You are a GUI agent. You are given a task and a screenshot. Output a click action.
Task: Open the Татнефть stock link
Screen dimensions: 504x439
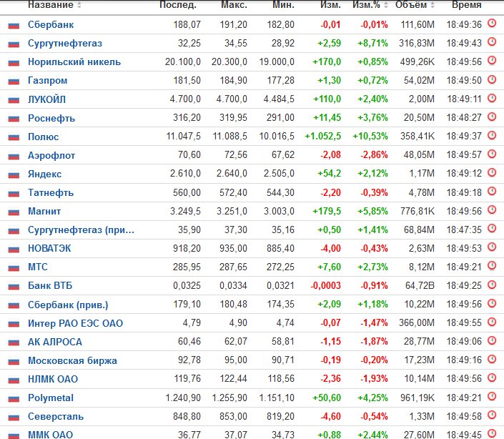coord(51,193)
